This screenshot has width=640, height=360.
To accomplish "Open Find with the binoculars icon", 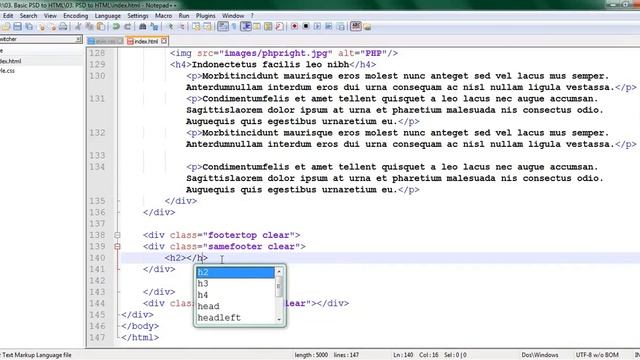I will (142, 27).
